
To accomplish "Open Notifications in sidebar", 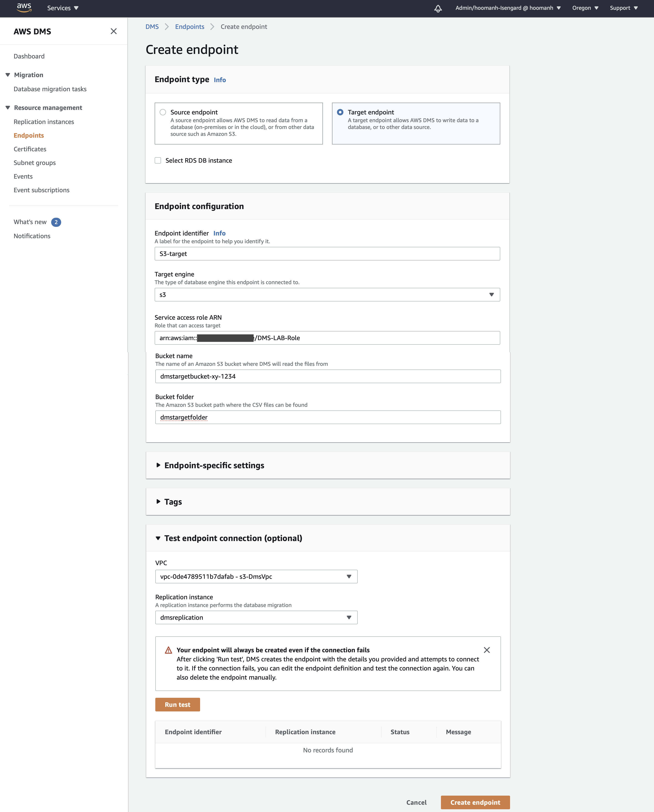I will point(32,236).
